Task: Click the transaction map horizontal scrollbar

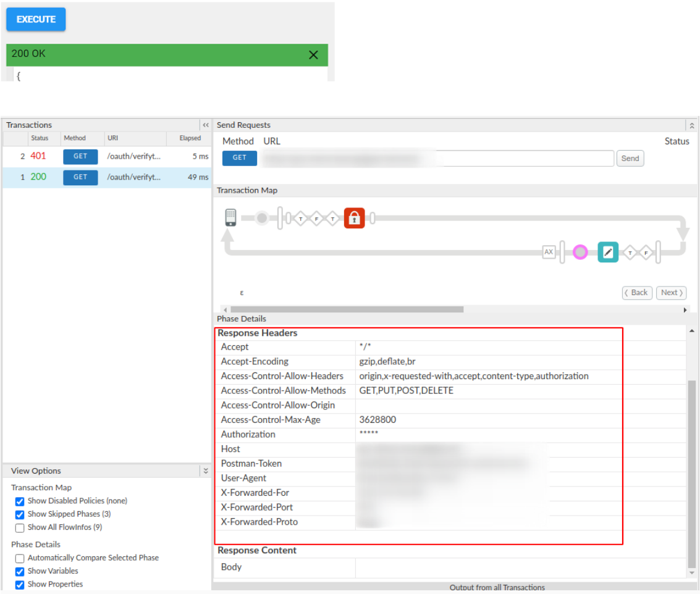Action: (x=347, y=309)
